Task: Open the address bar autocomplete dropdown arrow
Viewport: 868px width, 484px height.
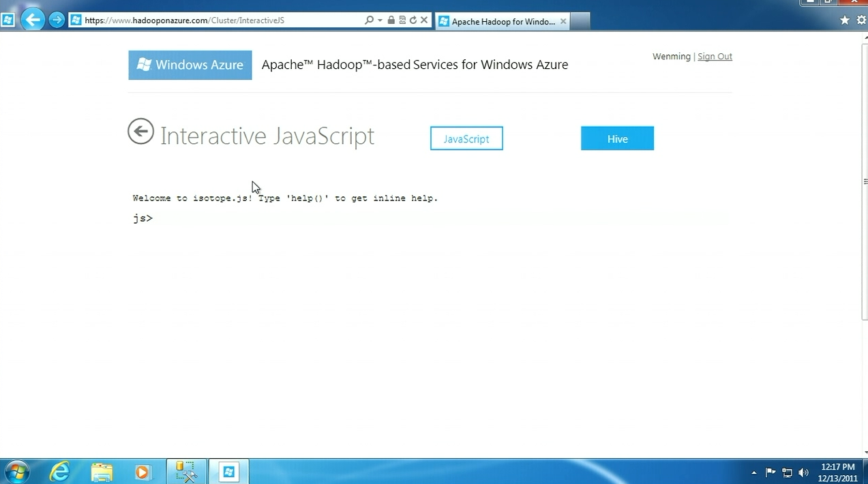Action: pos(380,20)
